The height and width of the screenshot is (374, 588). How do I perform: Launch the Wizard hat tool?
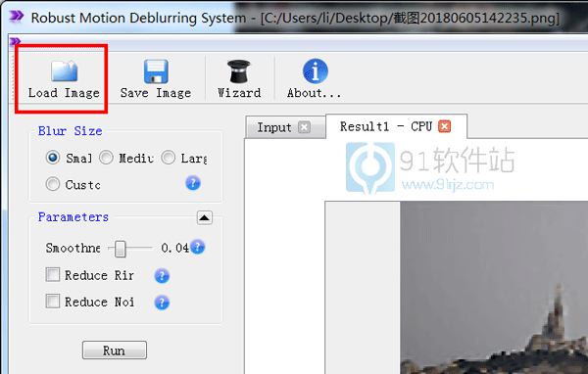pos(239,71)
